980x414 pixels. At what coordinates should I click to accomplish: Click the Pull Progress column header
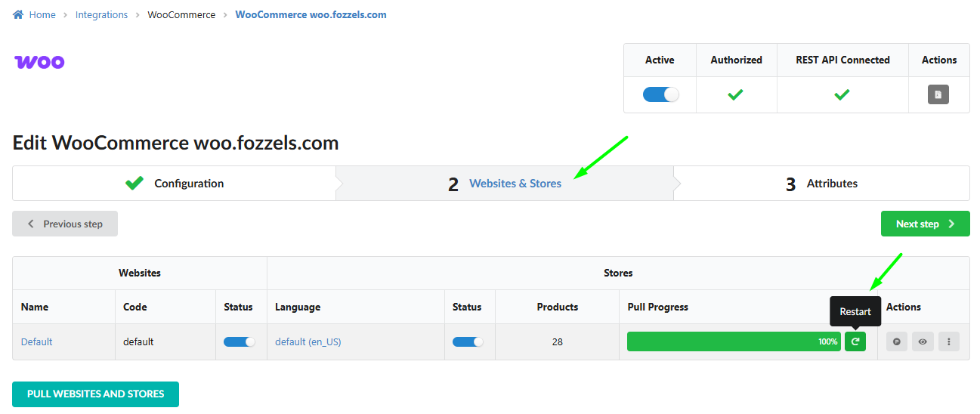(x=658, y=307)
